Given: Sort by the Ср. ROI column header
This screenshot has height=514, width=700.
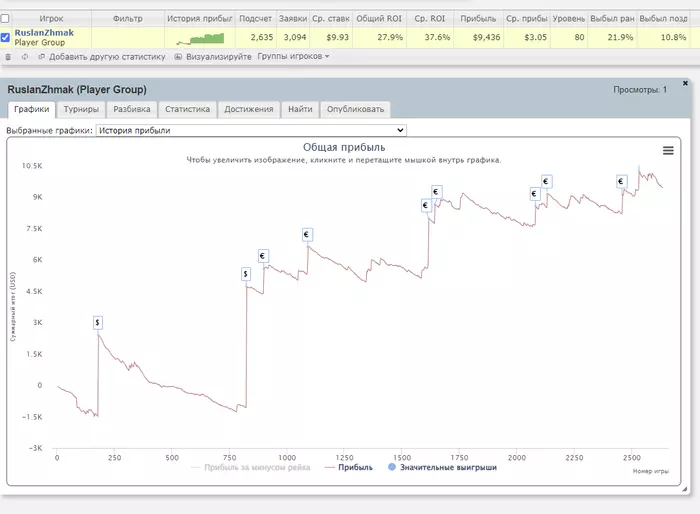Looking at the screenshot, I should [x=429, y=19].
